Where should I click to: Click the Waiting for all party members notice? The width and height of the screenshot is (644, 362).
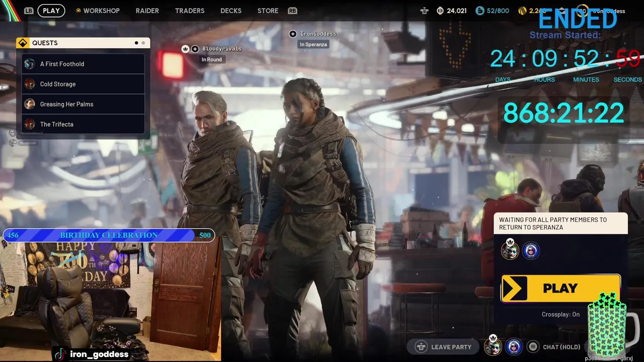pyautogui.click(x=560, y=224)
